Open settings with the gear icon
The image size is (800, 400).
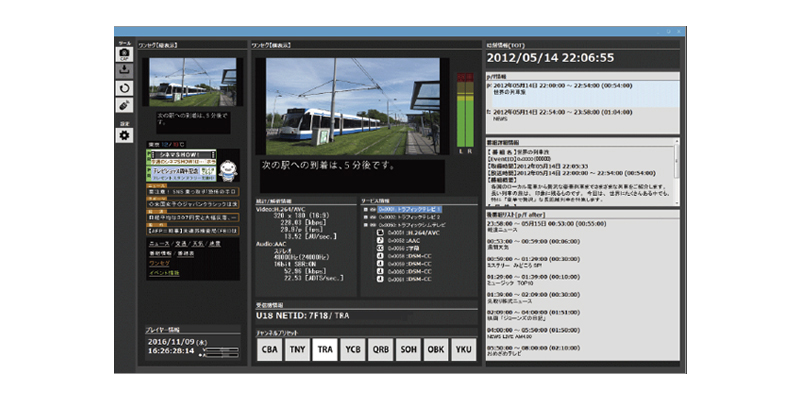(124, 135)
